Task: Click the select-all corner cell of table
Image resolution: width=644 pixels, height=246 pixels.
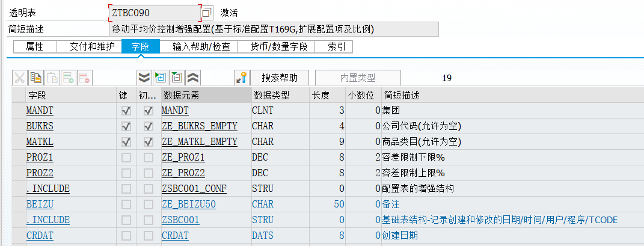Action: pyautogui.click(x=19, y=95)
